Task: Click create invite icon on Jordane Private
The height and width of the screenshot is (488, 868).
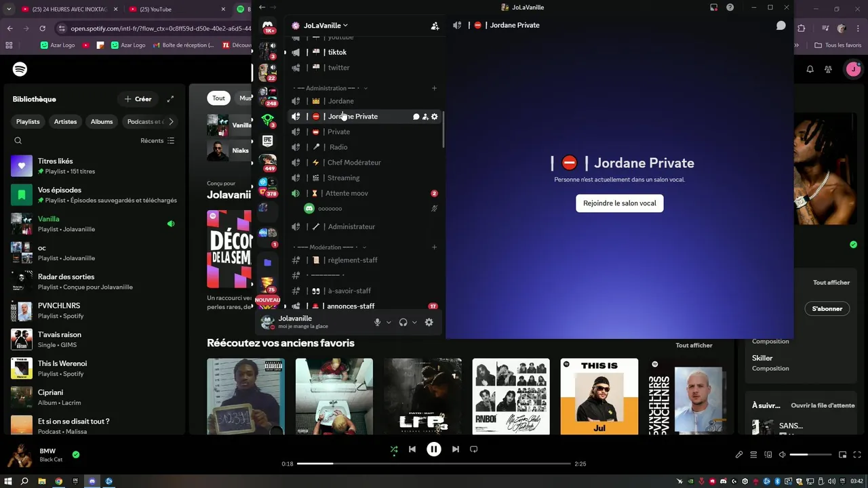Action: (425, 117)
